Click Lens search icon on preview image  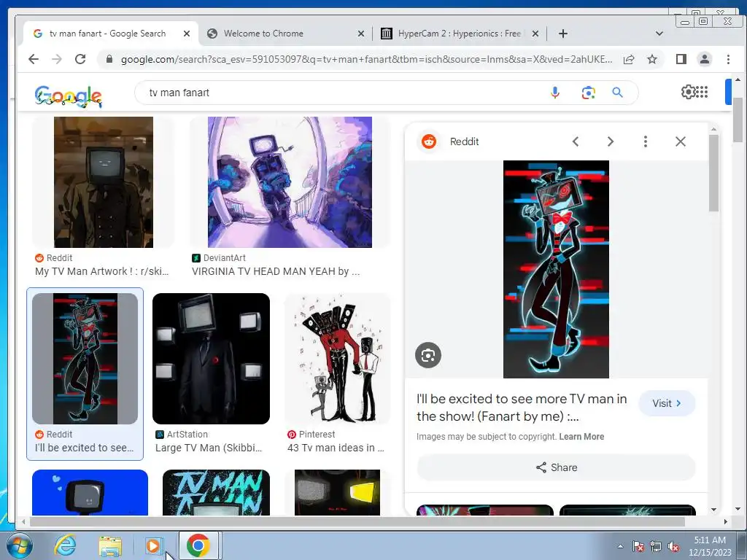[x=427, y=355]
